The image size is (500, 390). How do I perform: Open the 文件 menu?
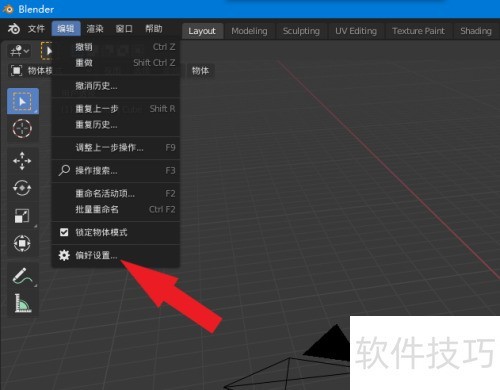coord(36,29)
